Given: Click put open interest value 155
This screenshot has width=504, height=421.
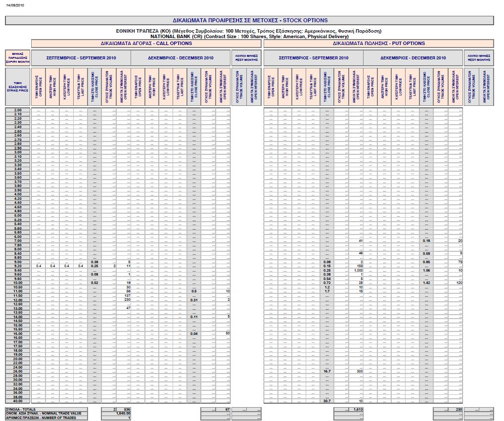Looking at the screenshot, I should (360, 266).
